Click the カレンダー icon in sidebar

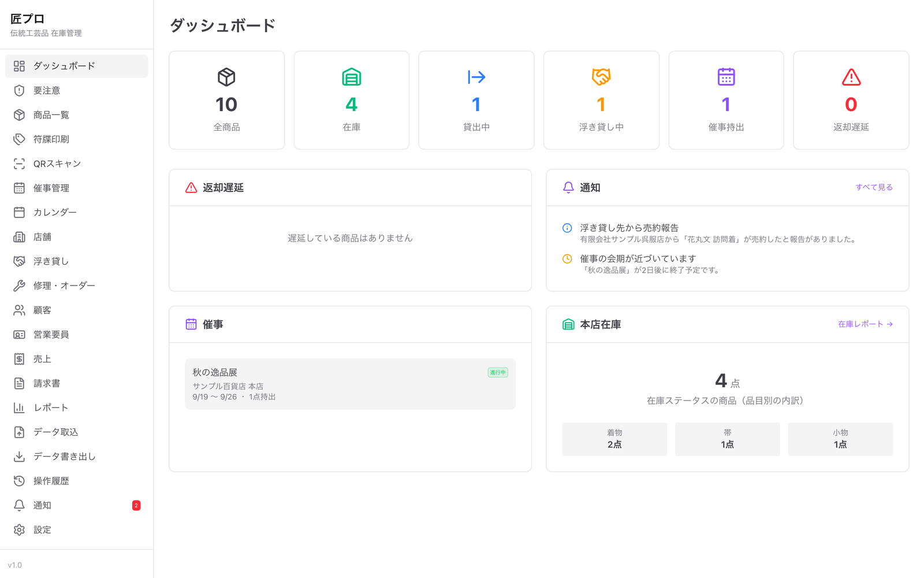click(19, 212)
